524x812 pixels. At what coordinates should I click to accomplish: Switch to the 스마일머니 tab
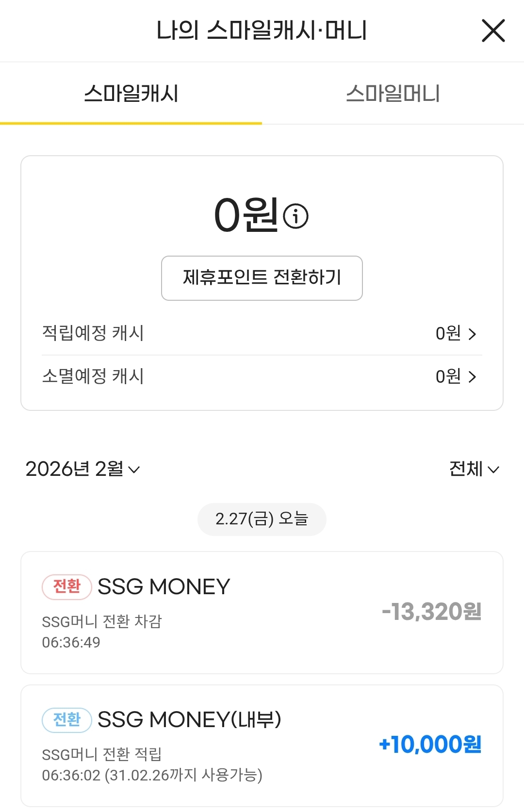[393, 94]
